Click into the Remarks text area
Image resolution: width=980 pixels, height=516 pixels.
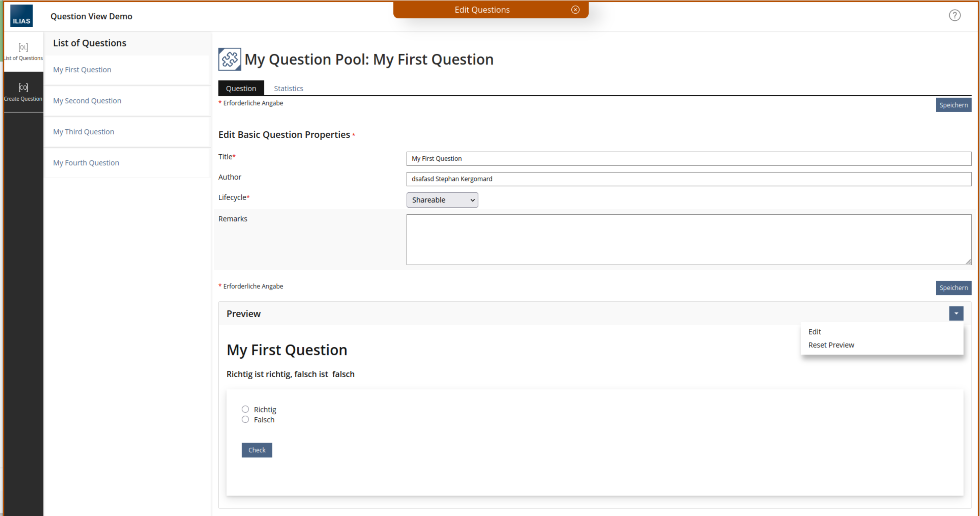coord(688,240)
